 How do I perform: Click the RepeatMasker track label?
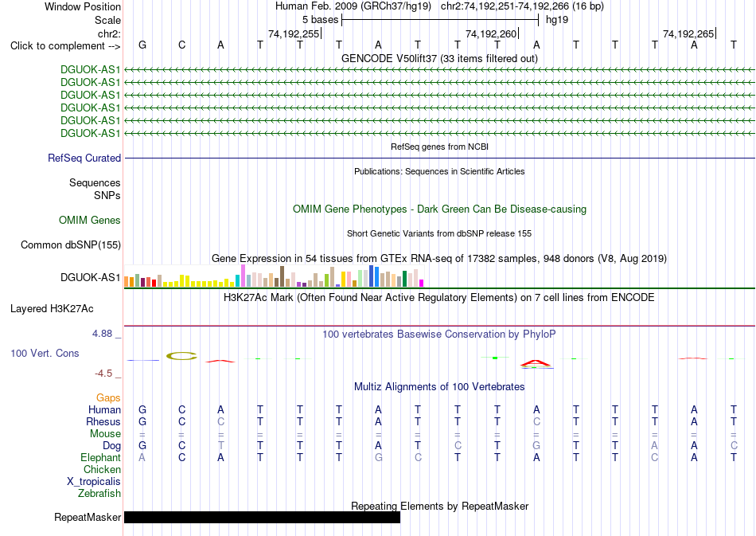(88, 517)
